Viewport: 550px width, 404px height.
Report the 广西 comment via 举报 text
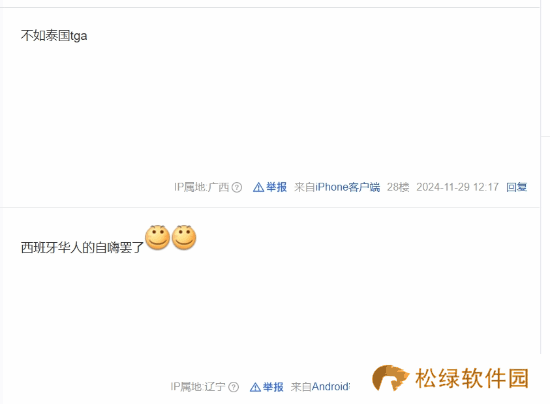276,187
